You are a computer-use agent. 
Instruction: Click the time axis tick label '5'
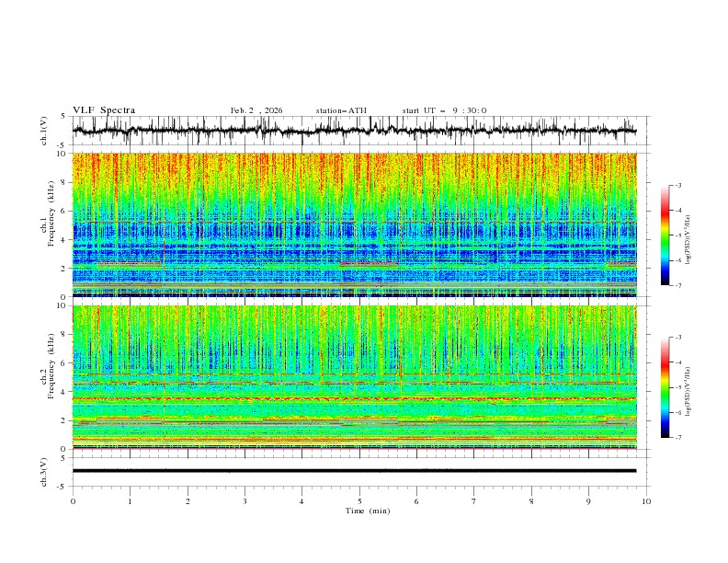click(x=359, y=501)
